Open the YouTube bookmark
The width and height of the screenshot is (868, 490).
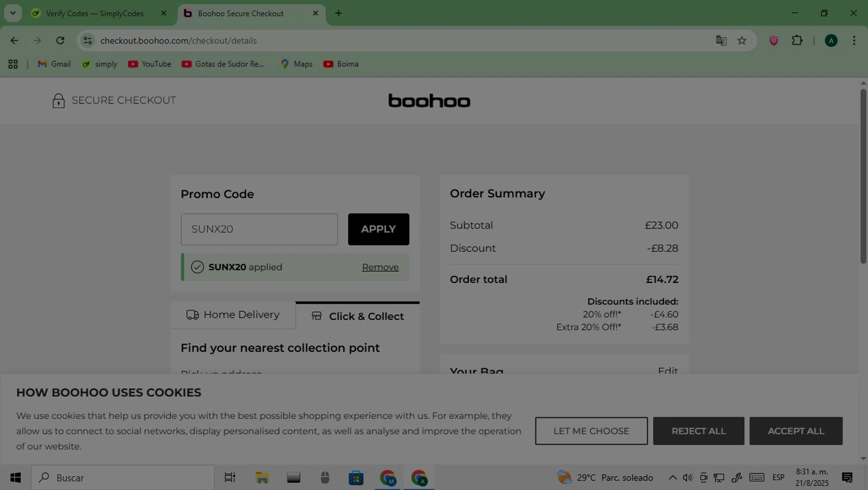[150, 64]
